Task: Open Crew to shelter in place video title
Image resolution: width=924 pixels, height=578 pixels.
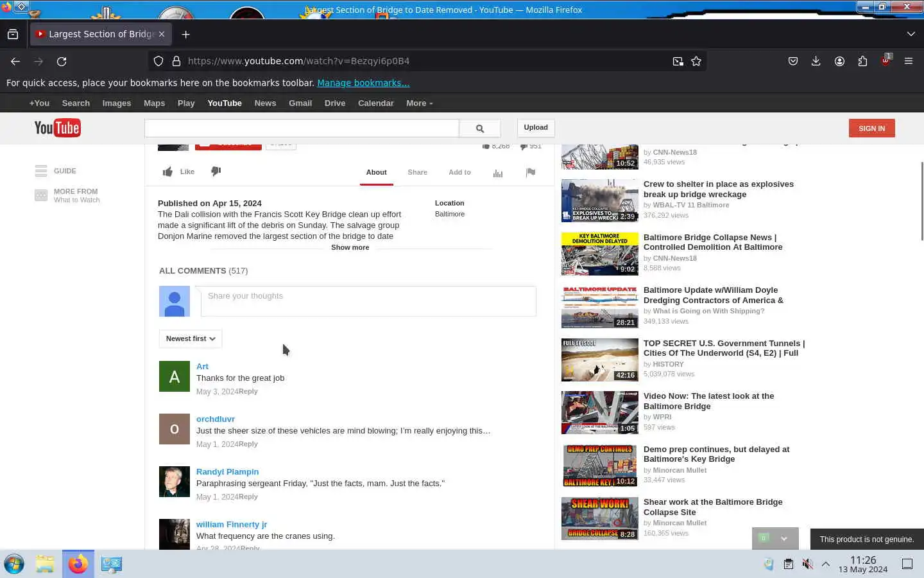Action: [x=719, y=189]
